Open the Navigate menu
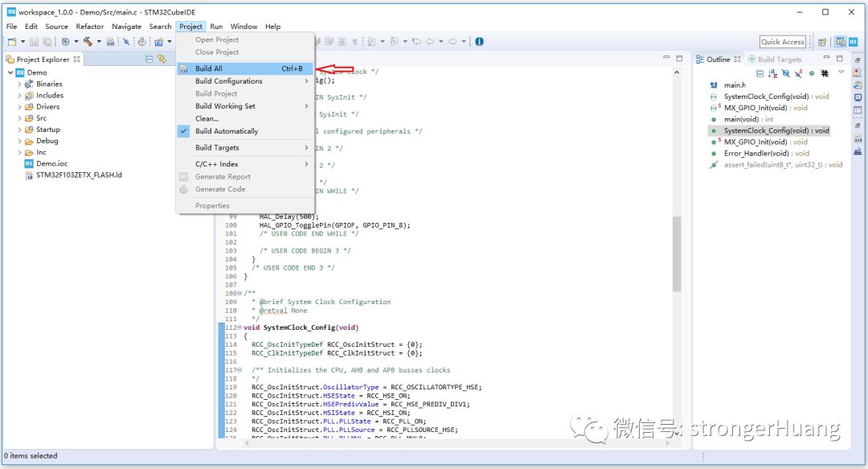This screenshot has height=469, width=868. click(x=126, y=27)
